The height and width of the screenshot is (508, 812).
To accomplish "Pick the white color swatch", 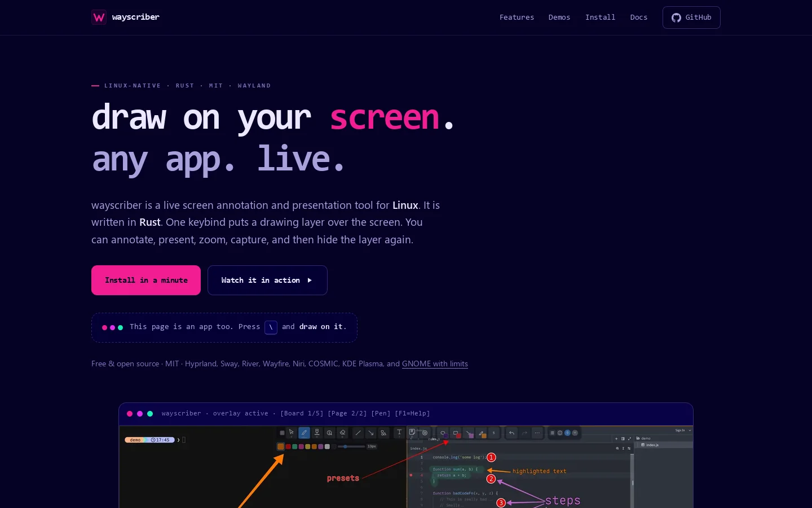I will (x=327, y=446).
